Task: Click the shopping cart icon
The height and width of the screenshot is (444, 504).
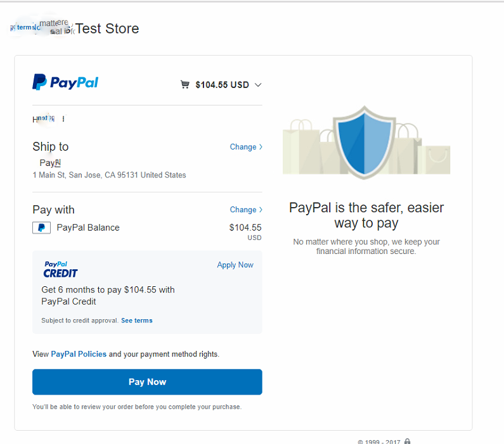Action: tap(185, 85)
